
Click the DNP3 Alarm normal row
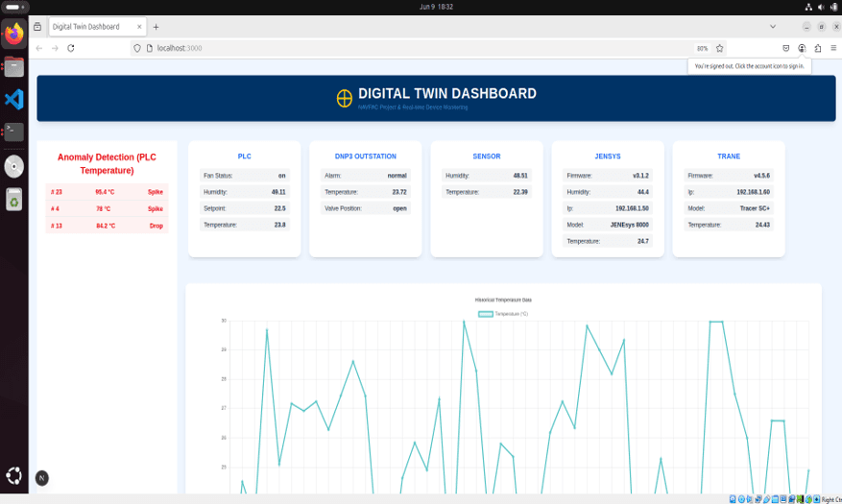tap(366, 176)
